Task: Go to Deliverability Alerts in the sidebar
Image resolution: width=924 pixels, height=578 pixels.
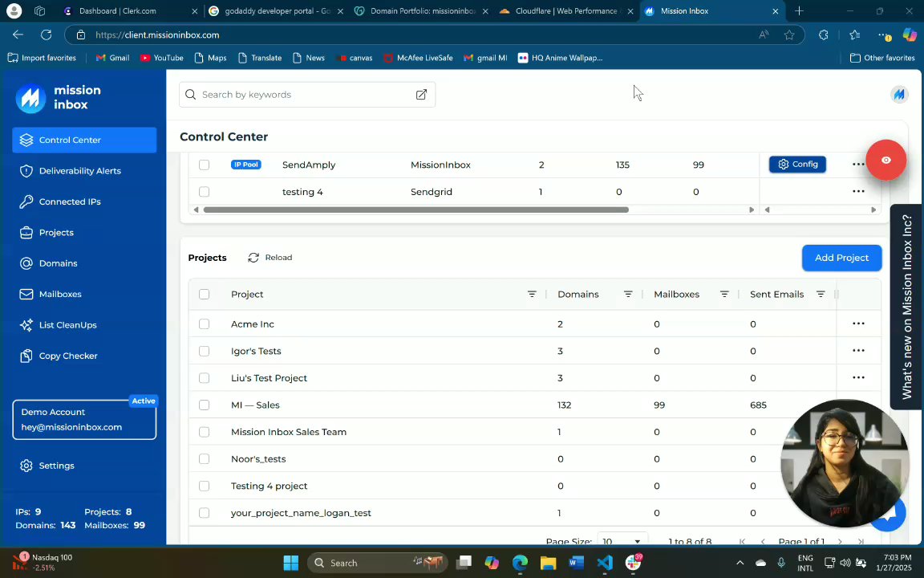Action: 84,170
